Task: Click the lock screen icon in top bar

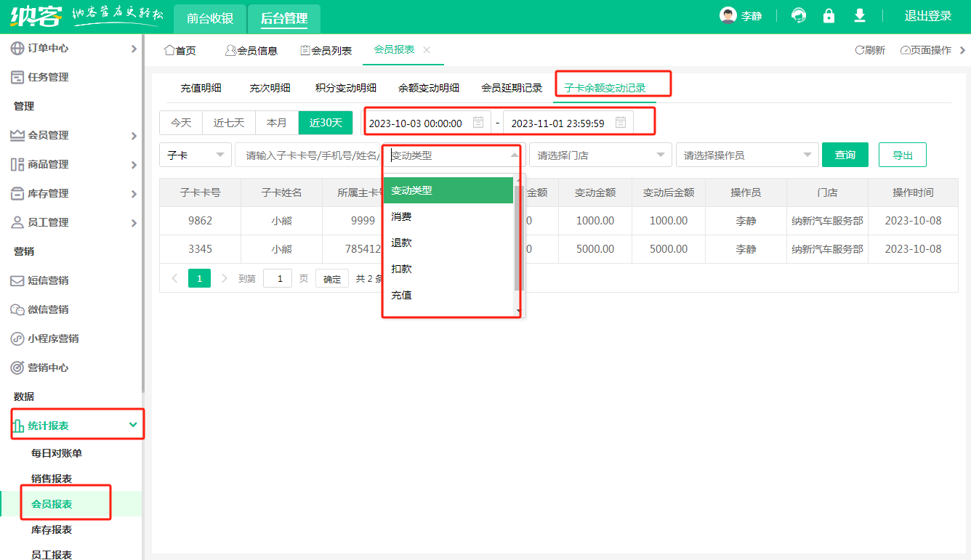Action: pyautogui.click(x=829, y=15)
